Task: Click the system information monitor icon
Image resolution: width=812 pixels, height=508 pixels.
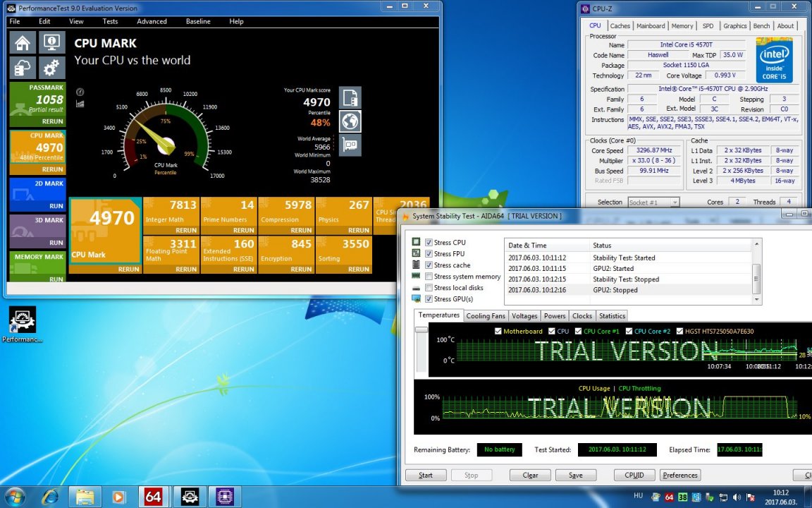Action: point(51,43)
